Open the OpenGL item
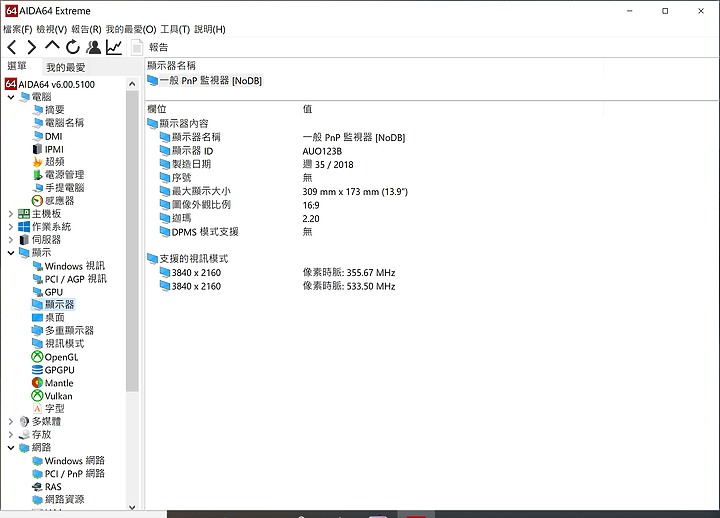Screen dimensions: 720x518 [55, 357]
